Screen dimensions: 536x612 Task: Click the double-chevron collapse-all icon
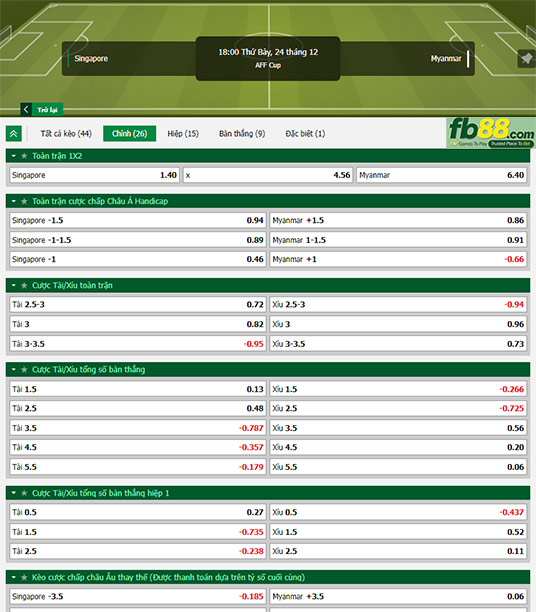coord(14,134)
